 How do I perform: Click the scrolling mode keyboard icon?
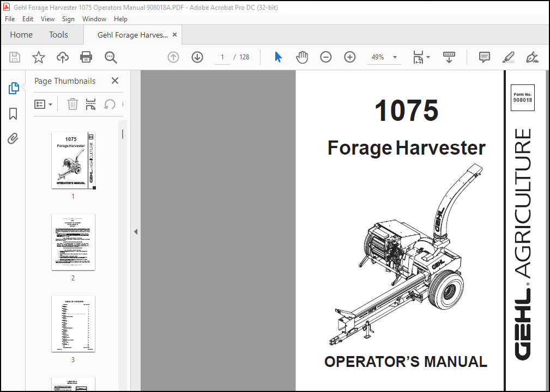[449, 57]
